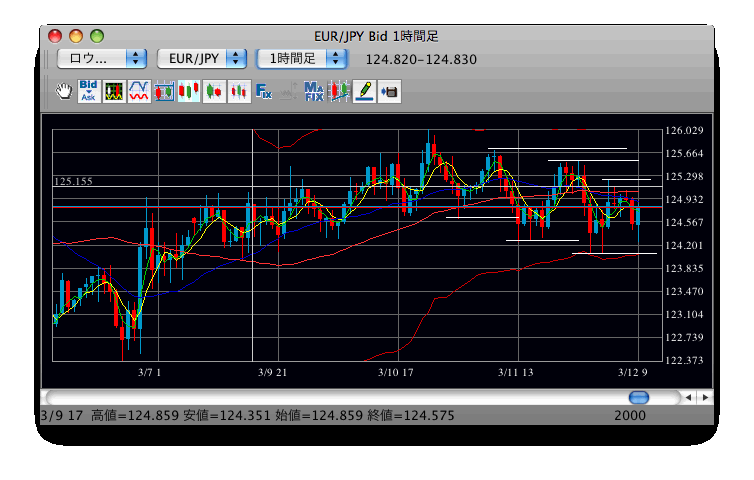Click the 122.373 price axis label
This screenshot has width=754, height=480.
click(684, 360)
